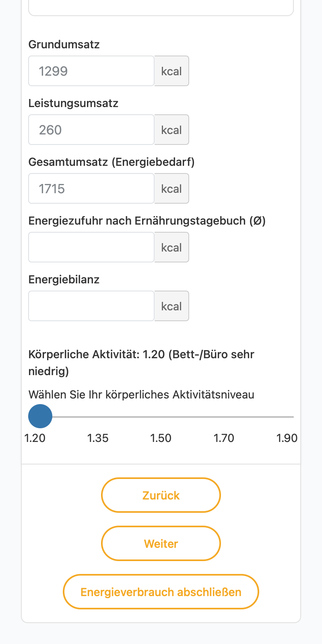322x644 pixels.
Task: Click the blue activity slider handle
Action: coord(40,416)
